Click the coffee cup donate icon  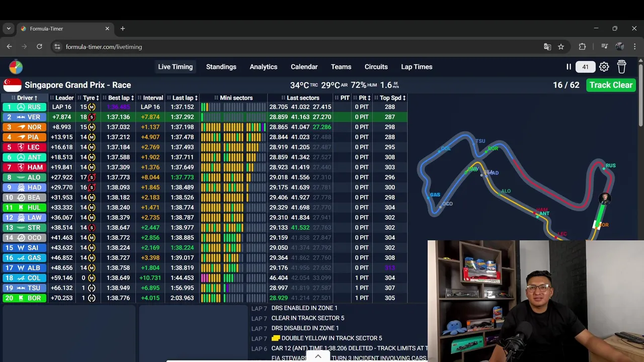point(621,67)
